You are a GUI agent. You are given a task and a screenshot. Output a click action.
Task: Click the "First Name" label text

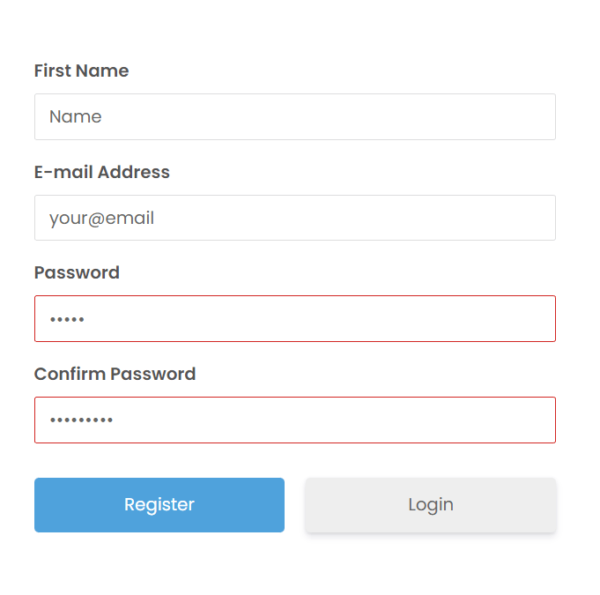[x=81, y=71]
